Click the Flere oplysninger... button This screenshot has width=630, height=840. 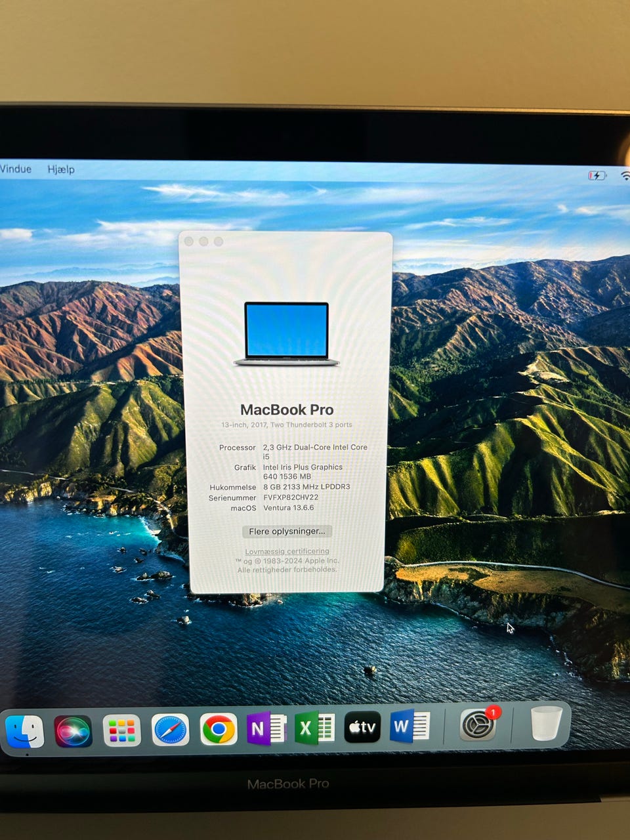click(x=287, y=531)
